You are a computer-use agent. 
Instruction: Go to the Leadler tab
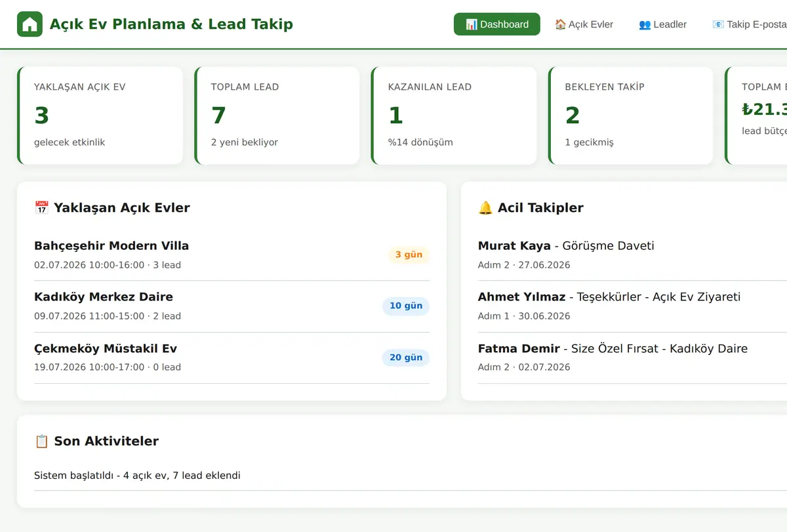coord(662,24)
